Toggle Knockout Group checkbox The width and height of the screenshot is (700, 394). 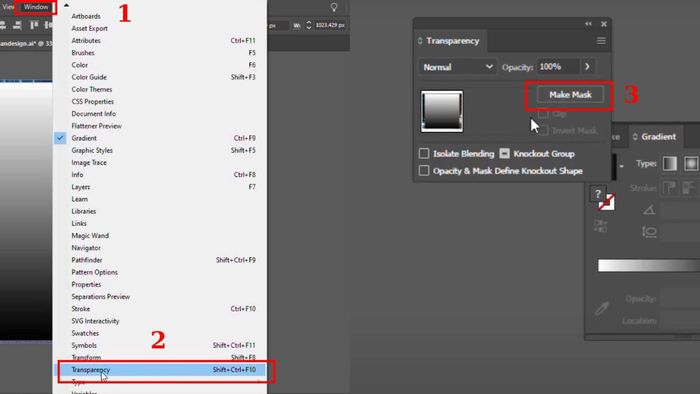504,153
